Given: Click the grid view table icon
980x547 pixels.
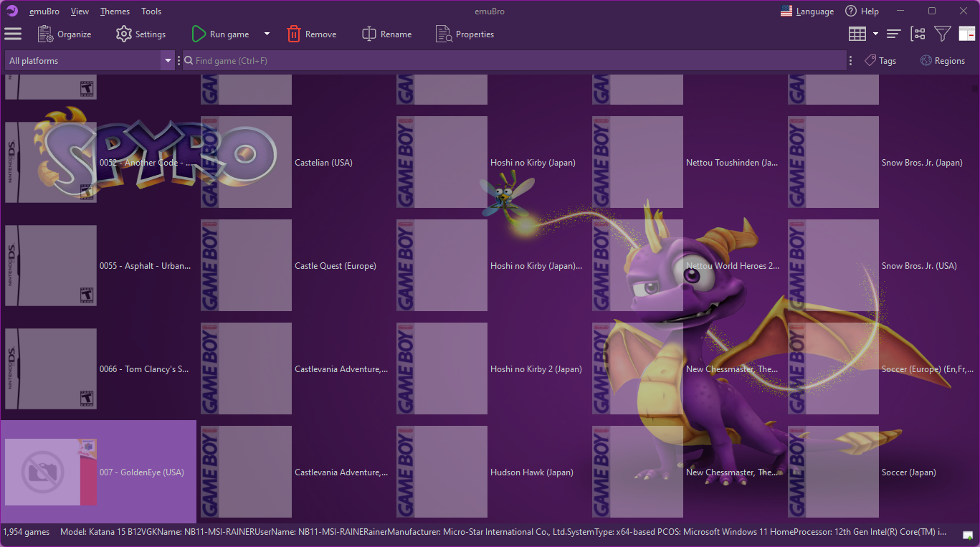Looking at the screenshot, I should [857, 33].
